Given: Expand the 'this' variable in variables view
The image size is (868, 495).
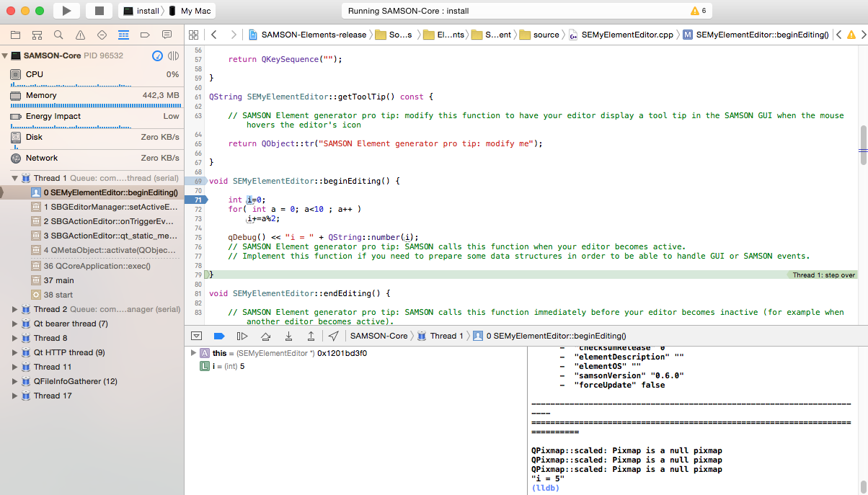Looking at the screenshot, I should point(195,353).
